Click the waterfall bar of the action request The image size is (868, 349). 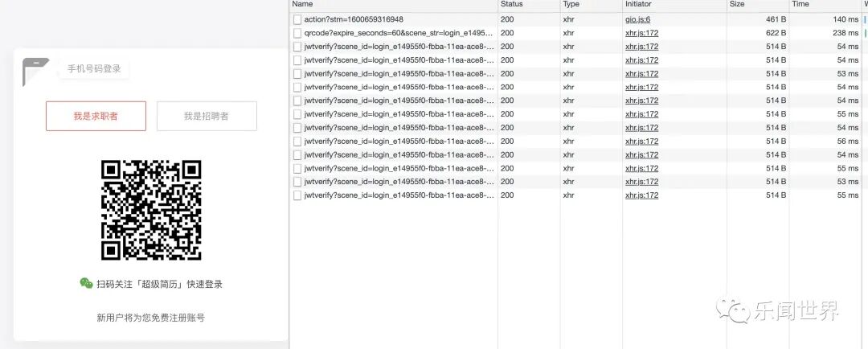coord(865,19)
